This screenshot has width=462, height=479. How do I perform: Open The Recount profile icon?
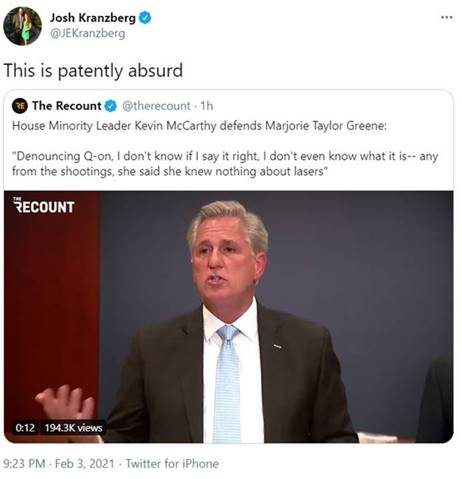(20, 106)
